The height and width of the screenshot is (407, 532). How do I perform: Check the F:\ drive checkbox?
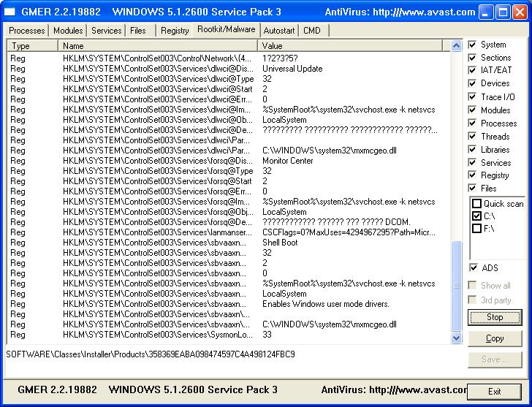[477, 229]
